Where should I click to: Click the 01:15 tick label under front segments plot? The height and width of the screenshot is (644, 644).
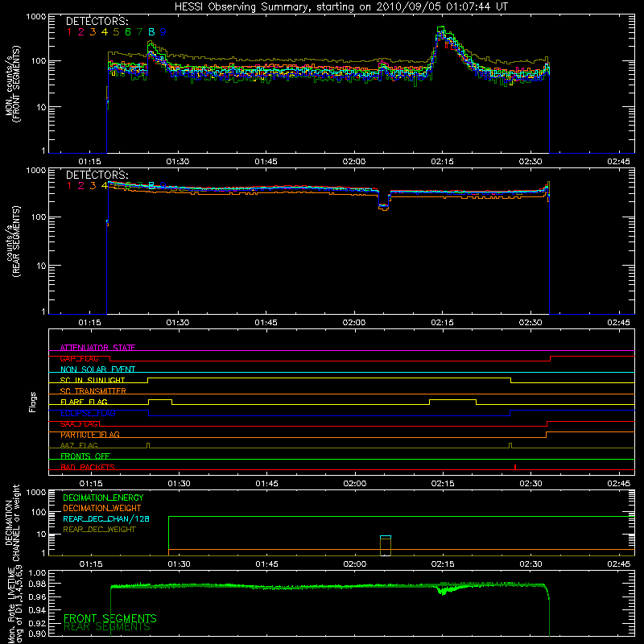click(x=89, y=162)
